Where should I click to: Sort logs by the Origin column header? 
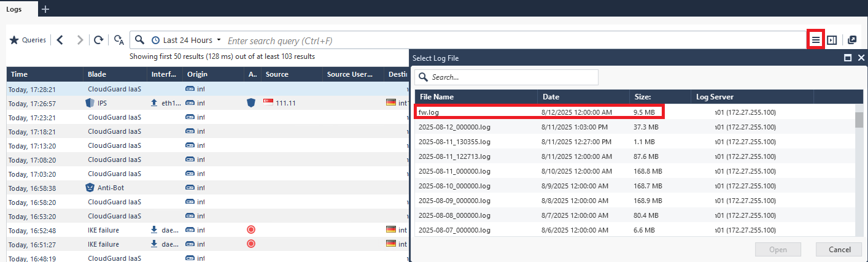(x=213, y=74)
